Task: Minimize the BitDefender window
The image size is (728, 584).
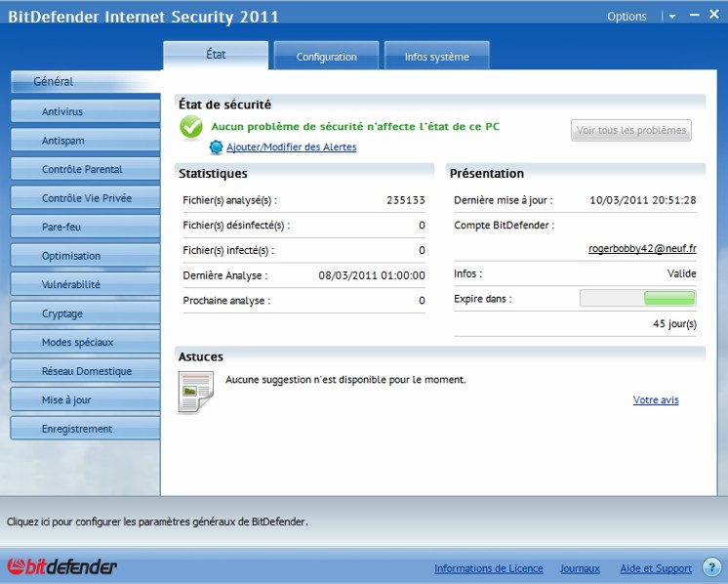Action: (x=694, y=16)
